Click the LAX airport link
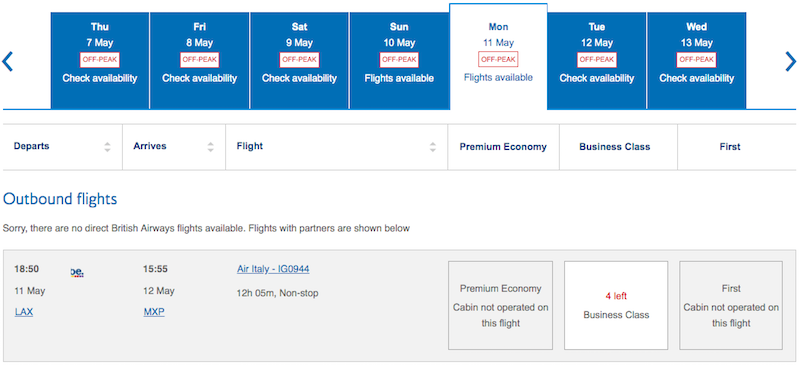The width and height of the screenshot is (800, 365). (24, 312)
